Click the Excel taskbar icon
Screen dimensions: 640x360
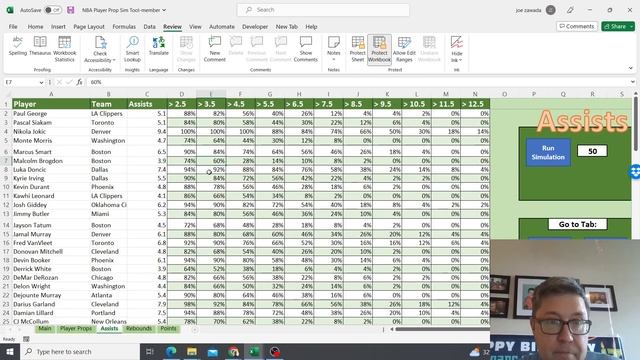point(254,351)
